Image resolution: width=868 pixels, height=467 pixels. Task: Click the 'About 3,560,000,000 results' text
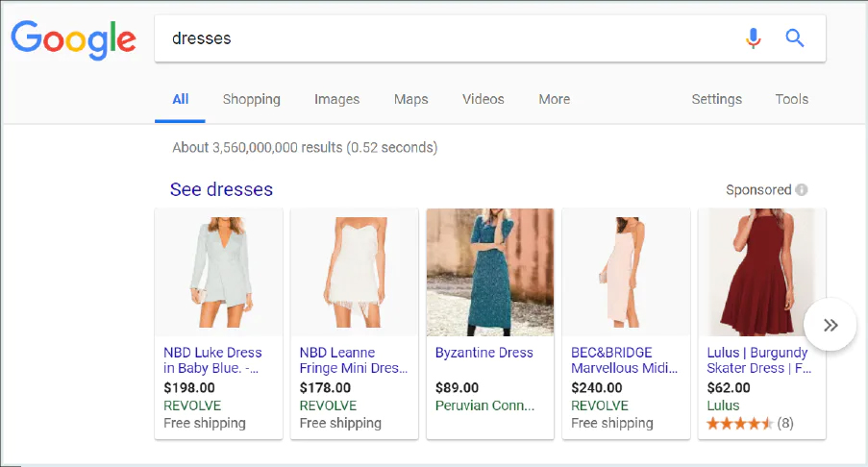pyautogui.click(x=305, y=148)
